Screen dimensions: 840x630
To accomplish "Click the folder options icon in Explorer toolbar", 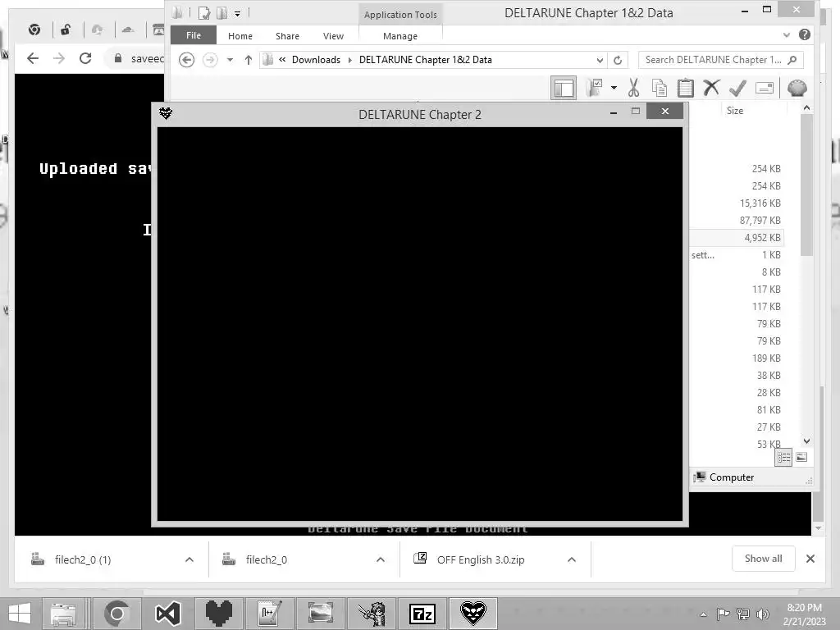I will coord(595,87).
